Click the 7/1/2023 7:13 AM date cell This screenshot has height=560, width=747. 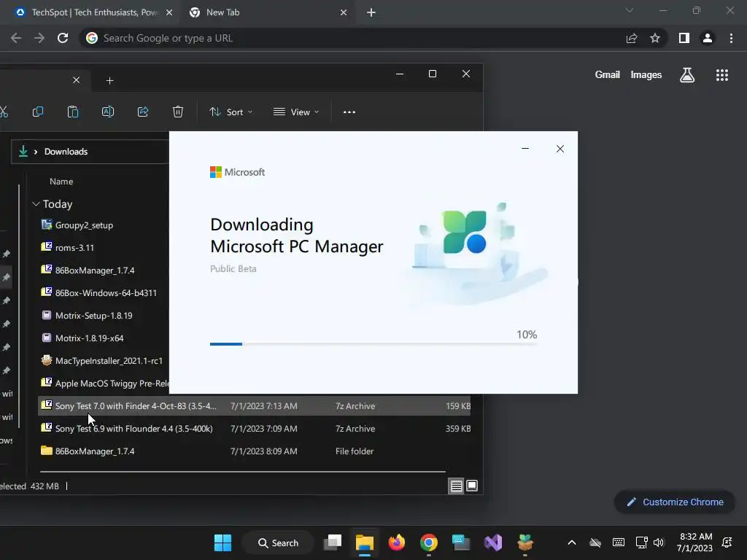pos(263,406)
